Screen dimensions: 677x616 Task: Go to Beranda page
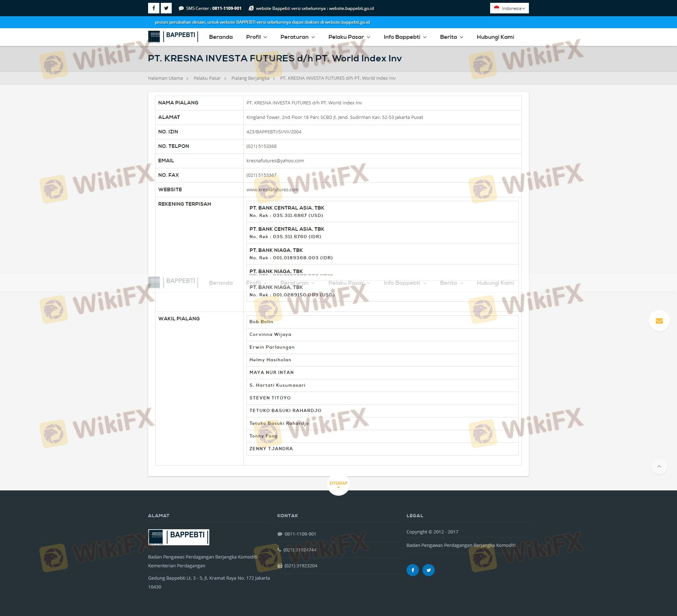click(x=221, y=37)
